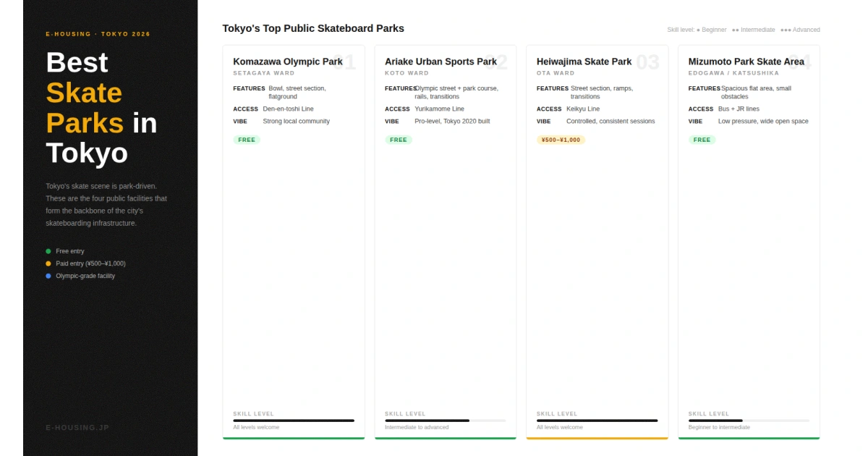Open the Ariake Urban Sports Park title
This screenshot has height=456, width=868.
point(441,62)
